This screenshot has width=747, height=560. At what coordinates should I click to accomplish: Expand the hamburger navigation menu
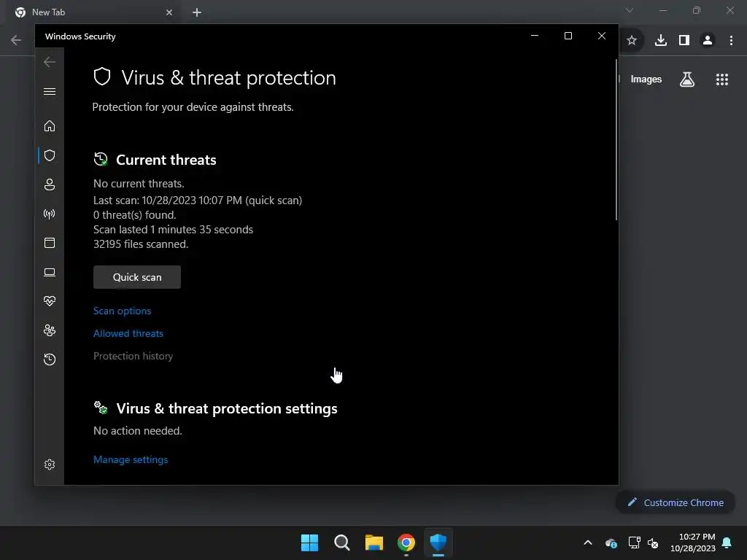[50, 91]
